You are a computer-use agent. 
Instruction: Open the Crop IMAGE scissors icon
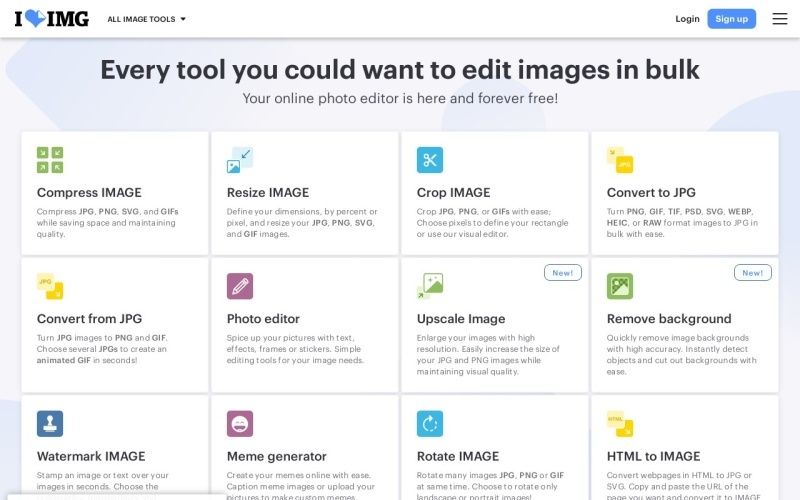pos(430,160)
